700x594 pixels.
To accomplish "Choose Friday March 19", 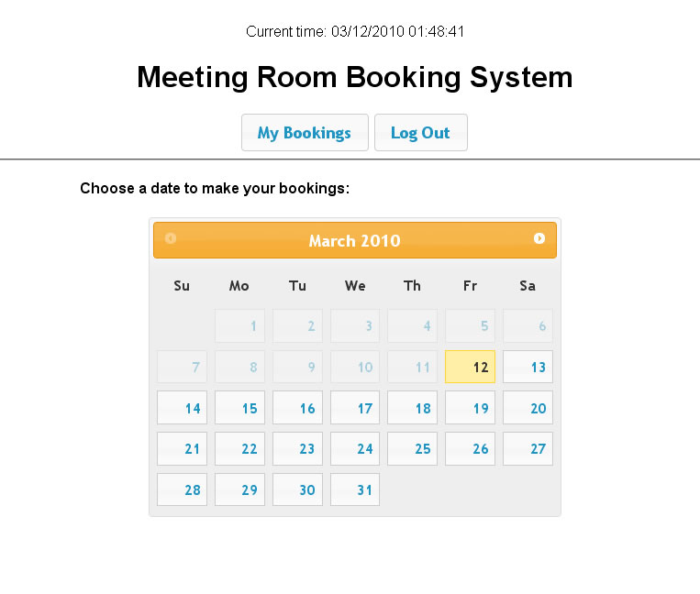I will pyautogui.click(x=470, y=408).
